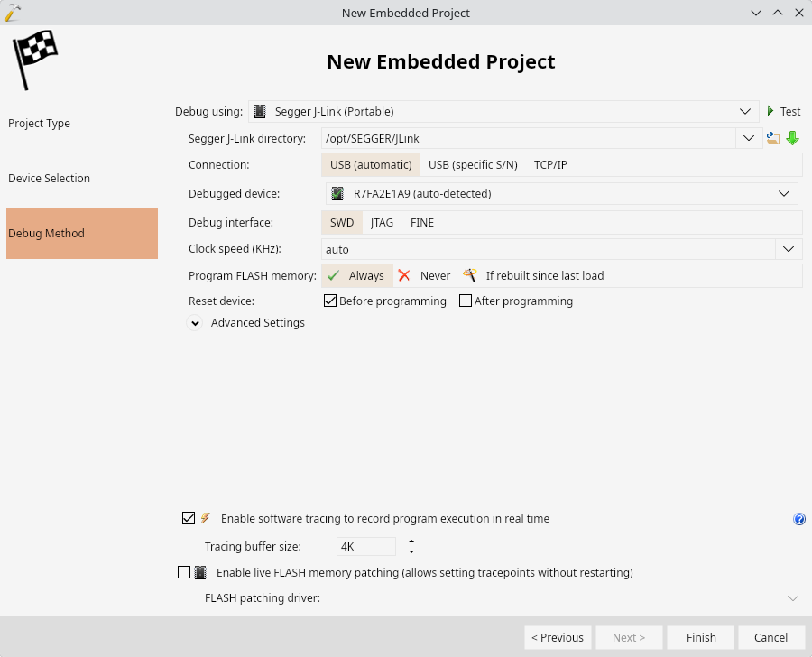
Task: Click the green download arrow icon
Action: tap(792, 138)
